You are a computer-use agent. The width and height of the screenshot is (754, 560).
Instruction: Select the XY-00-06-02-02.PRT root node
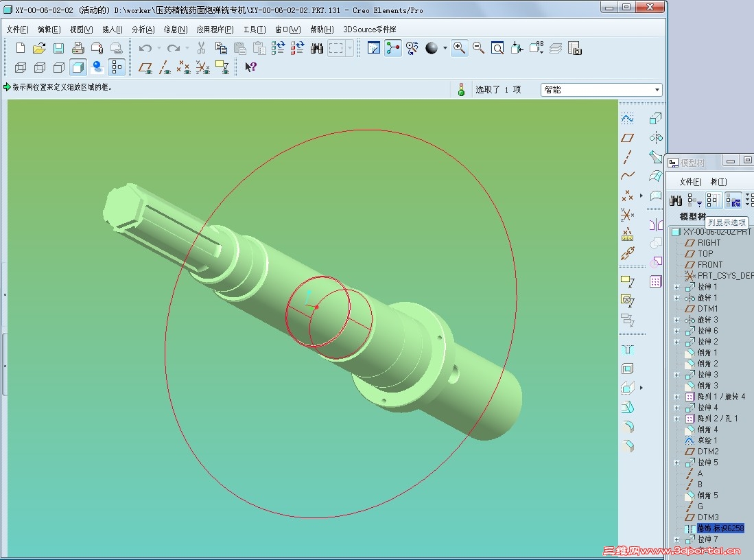pyautogui.click(x=716, y=232)
